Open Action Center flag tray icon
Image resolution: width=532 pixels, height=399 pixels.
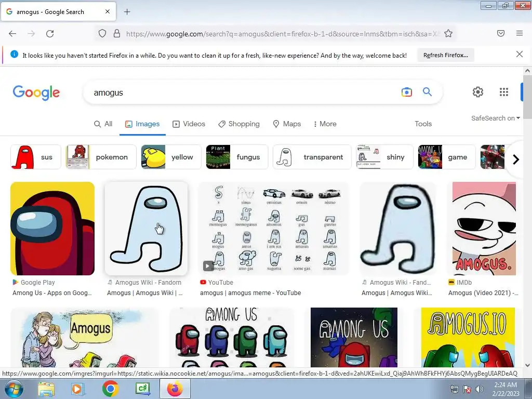467,389
